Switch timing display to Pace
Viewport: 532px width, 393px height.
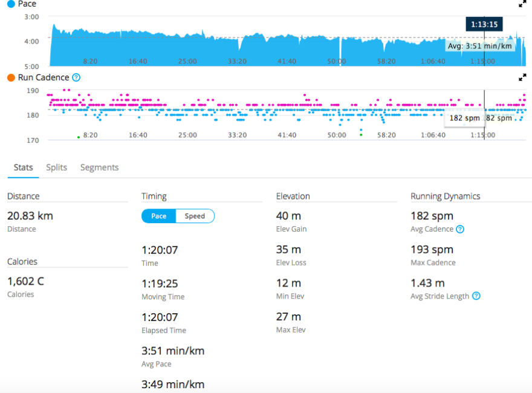tap(159, 216)
